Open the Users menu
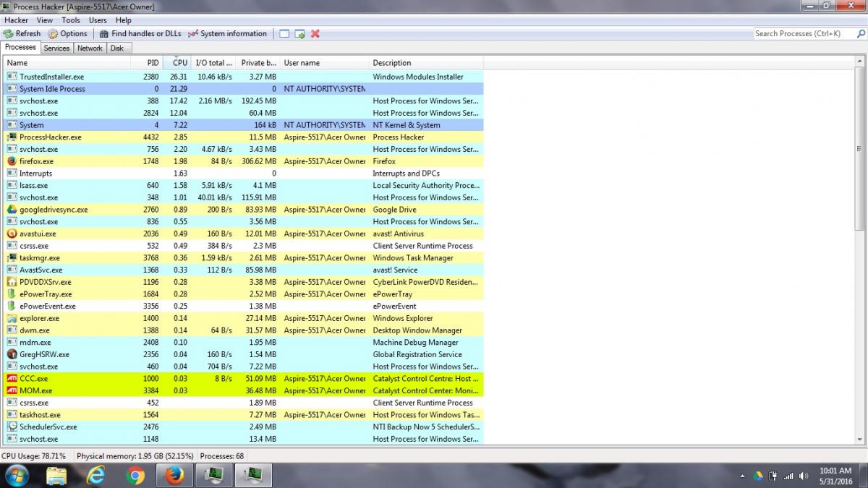 click(98, 20)
